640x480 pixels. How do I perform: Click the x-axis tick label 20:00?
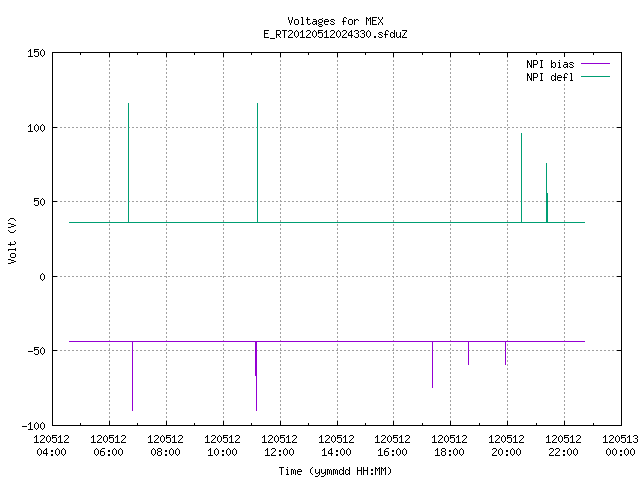pos(507,452)
